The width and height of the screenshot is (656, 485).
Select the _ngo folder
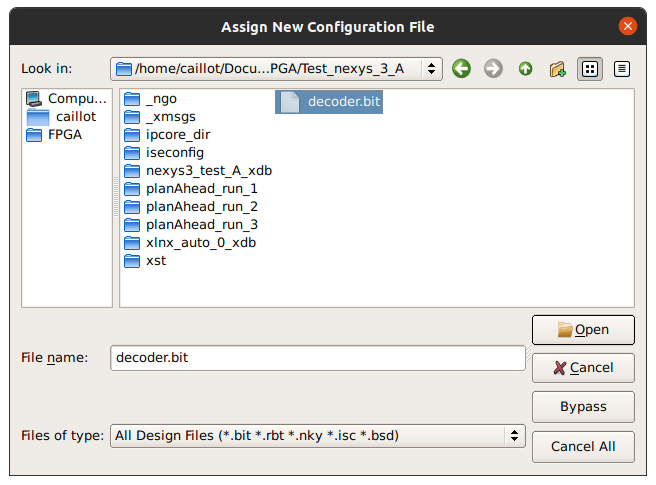(x=151, y=99)
